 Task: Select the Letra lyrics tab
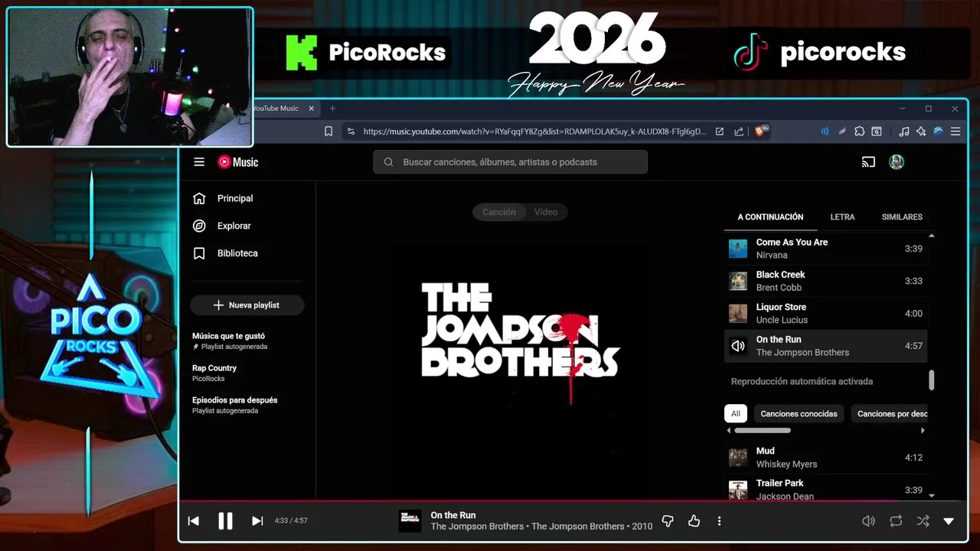pyautogui.click(x=842, y=217)
